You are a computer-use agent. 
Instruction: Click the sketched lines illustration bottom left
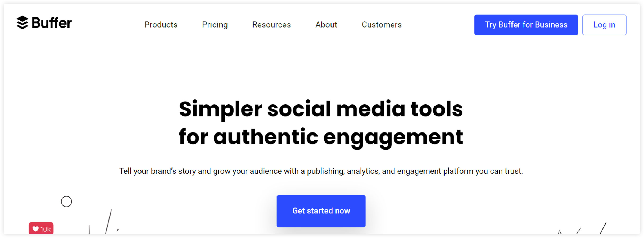click(104, 222)
